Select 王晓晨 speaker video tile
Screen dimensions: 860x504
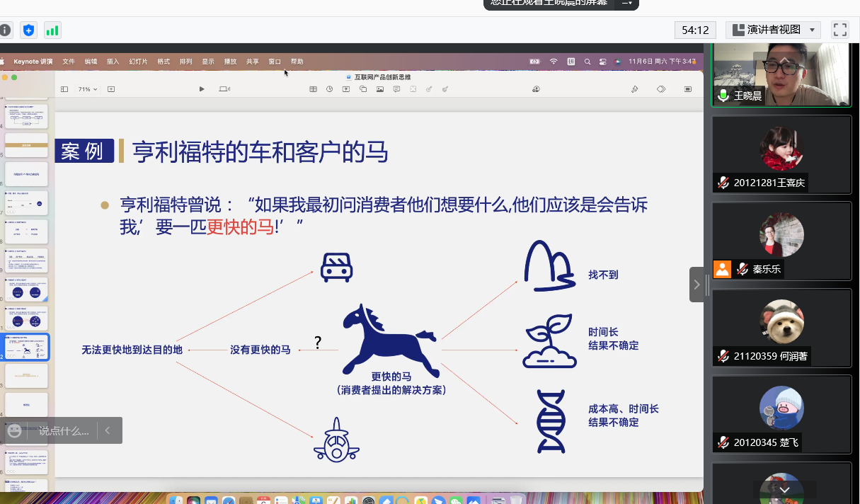click(781, 74)
